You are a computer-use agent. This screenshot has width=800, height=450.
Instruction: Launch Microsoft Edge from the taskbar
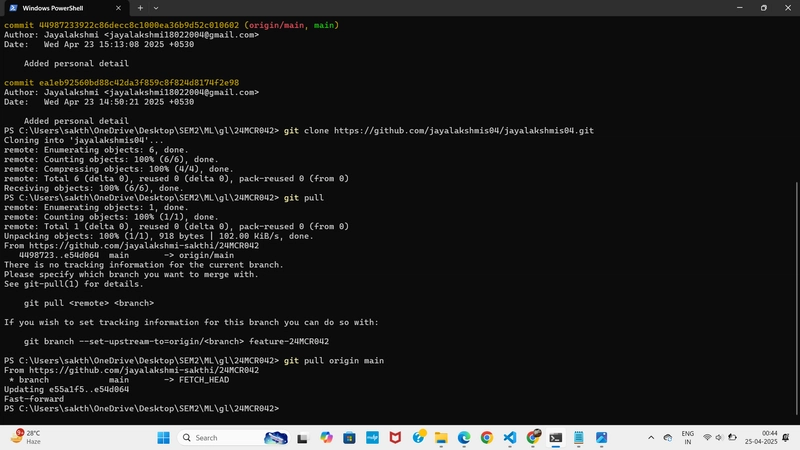pos(464,438)
